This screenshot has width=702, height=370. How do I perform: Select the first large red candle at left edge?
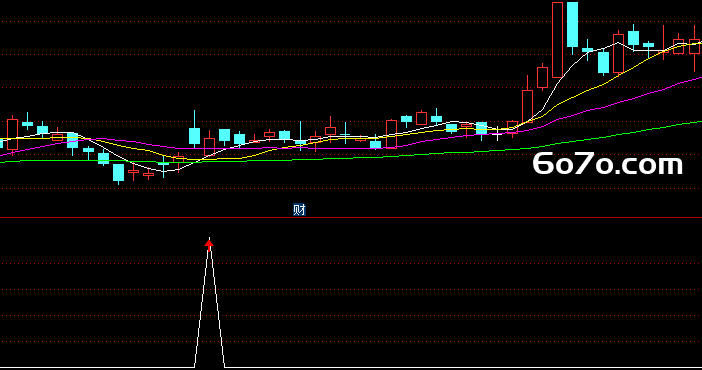pos(12,134)
